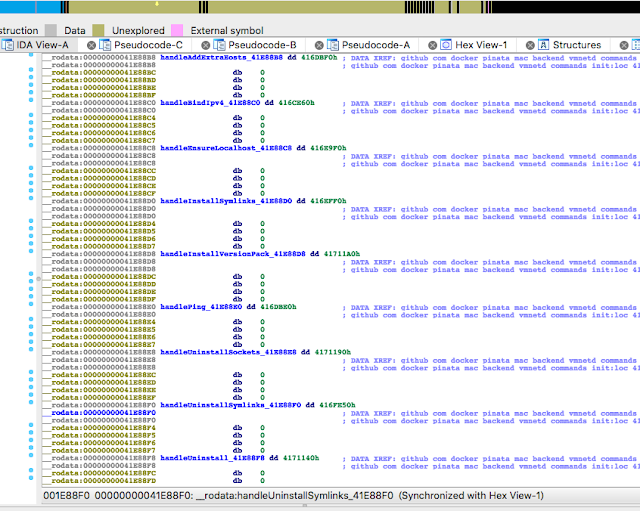Click the Unexplored legend label
The width and height of the screenshot is (640, 511).
coord(138,31)
